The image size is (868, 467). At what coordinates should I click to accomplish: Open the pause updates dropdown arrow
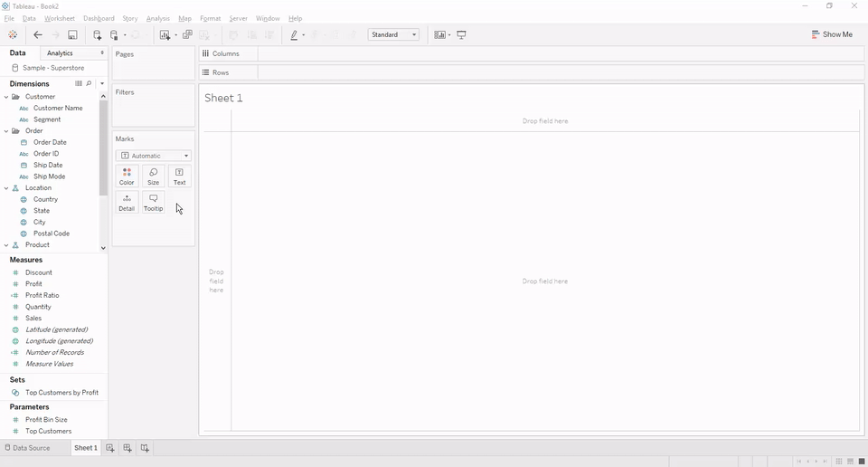(x=125, y=35)
